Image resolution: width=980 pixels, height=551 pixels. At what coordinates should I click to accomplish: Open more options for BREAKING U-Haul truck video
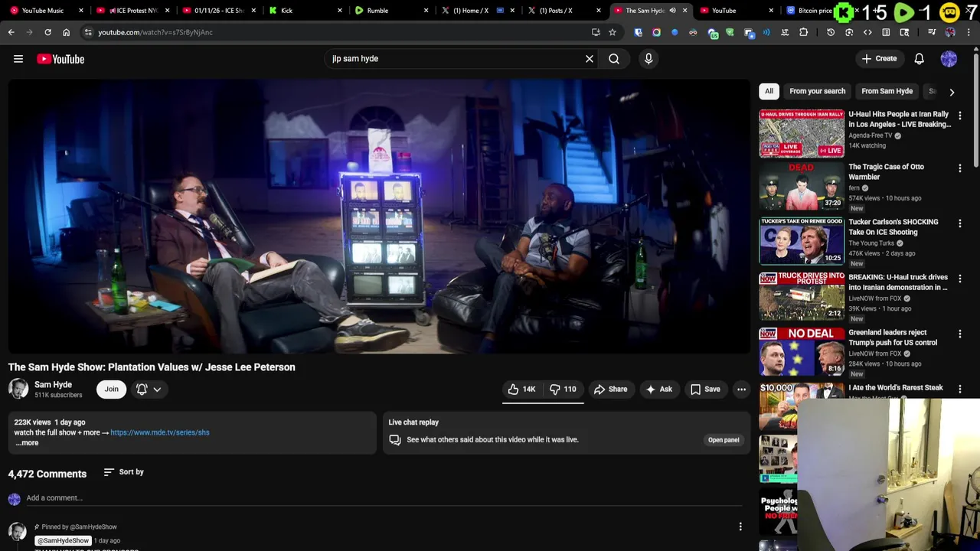(x=960, y=279)
